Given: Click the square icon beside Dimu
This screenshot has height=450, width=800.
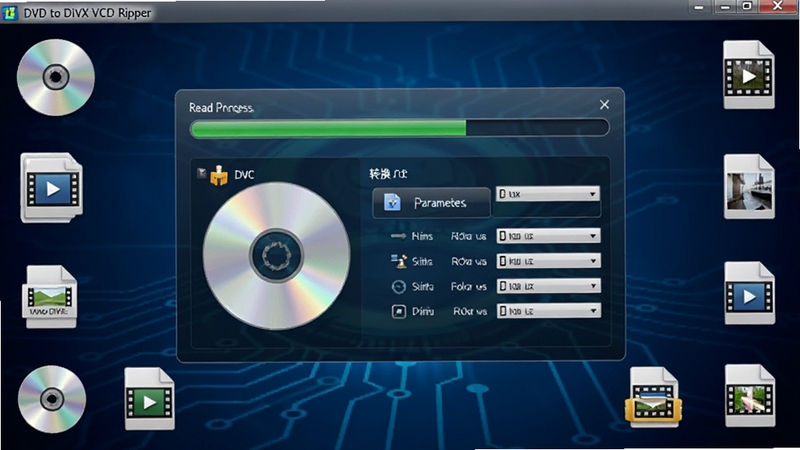Looking at the screenshot, I should pos(398,311).
